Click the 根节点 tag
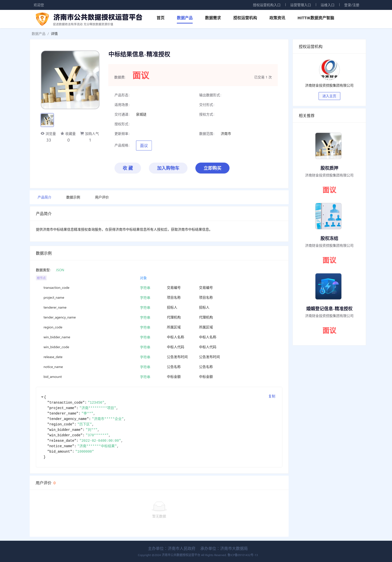392x562 pixels. point(41,278)
